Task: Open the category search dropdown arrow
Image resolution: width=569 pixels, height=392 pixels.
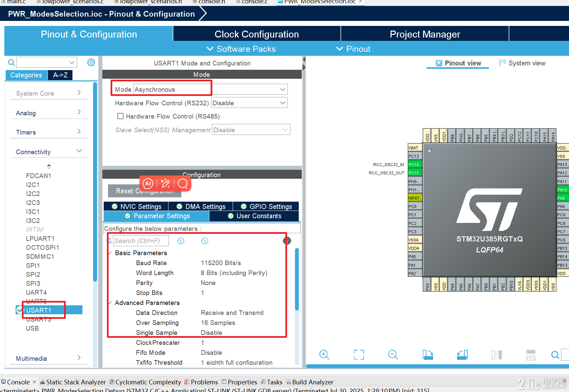Action: 71,62
